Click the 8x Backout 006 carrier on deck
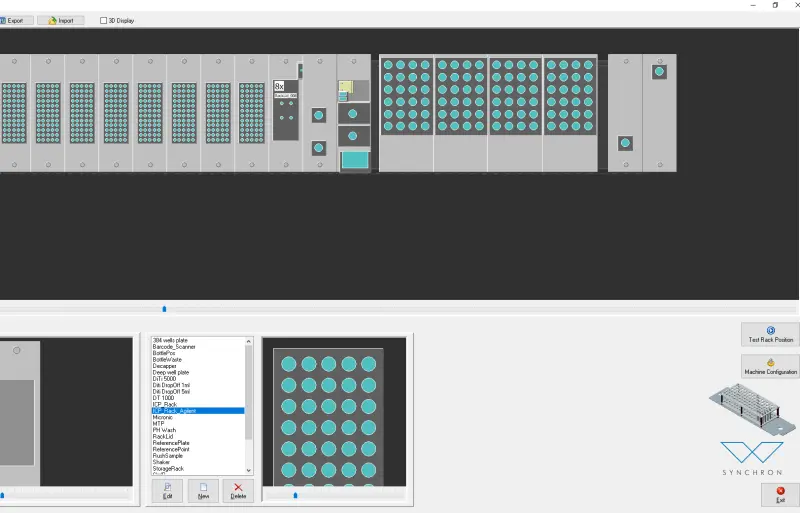 (285, 110)
